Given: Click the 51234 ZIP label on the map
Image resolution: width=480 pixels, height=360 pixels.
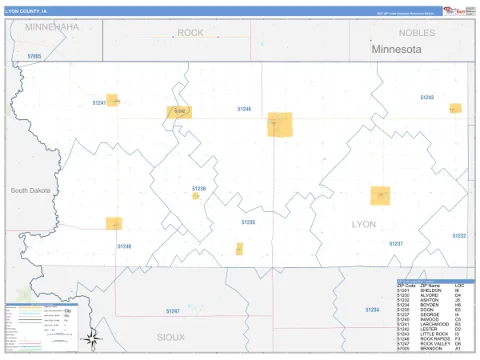Looking at the screenshot, I should click(x=372, y=310).
